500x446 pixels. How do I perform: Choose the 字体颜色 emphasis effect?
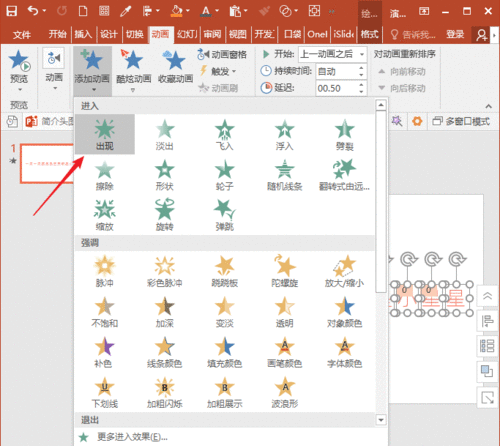(x=345, y=352)
